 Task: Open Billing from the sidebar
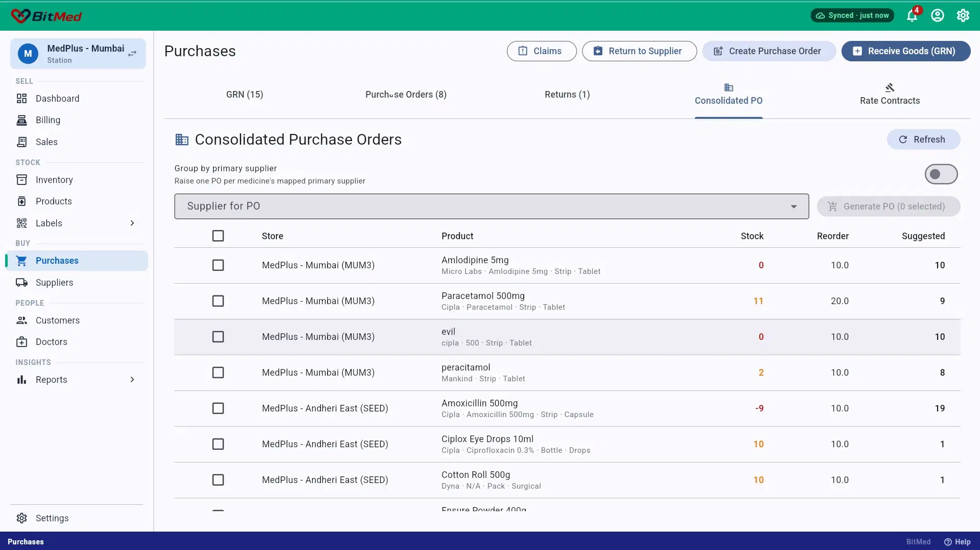pyautogui.click(x=77, y=120)
